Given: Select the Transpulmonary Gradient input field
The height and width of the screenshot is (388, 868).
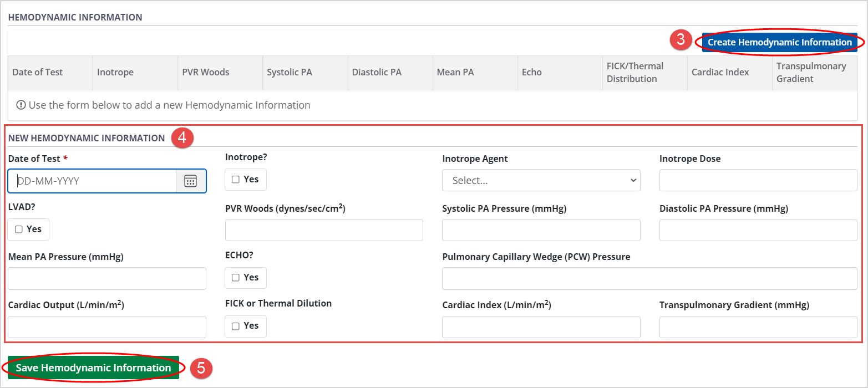Looking at the screenshot, I should (758, 327).
